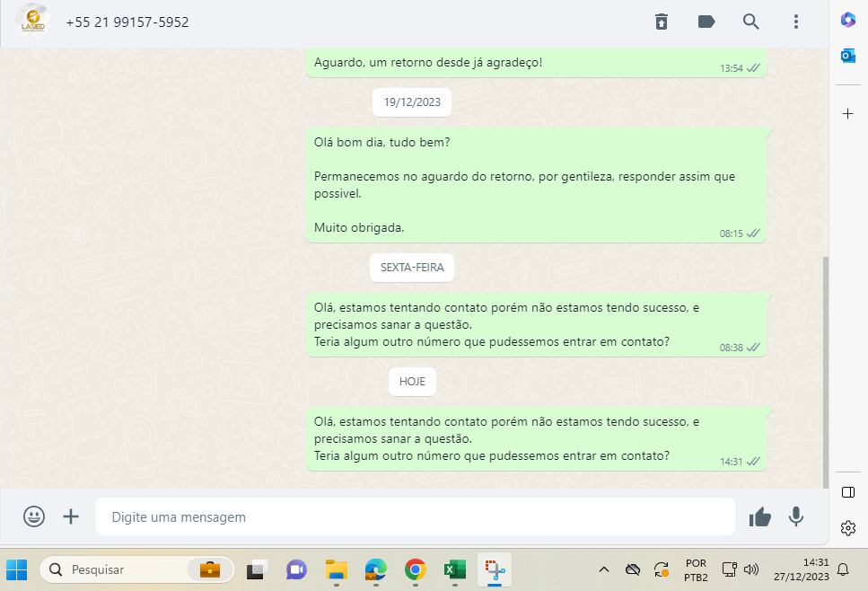Open the chat label tag icon
This screenshot has height=591, width=868.
pos(706,22)
